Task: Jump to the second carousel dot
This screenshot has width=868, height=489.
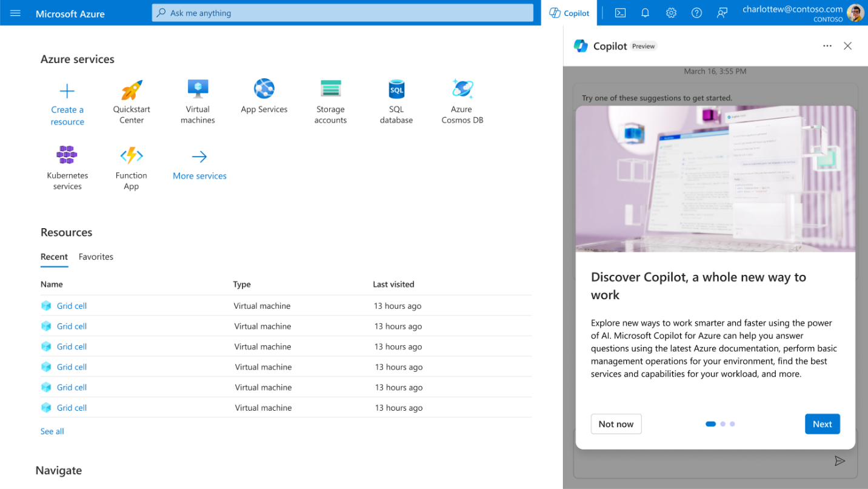Action: pyautogui.click(x=723, y=423)
